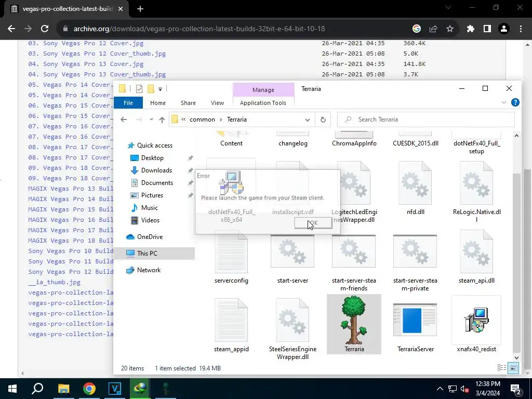Open the File ribbon tab
Image resolution: width=532 pixels, height=399 pixels.
tap(128, 103)
